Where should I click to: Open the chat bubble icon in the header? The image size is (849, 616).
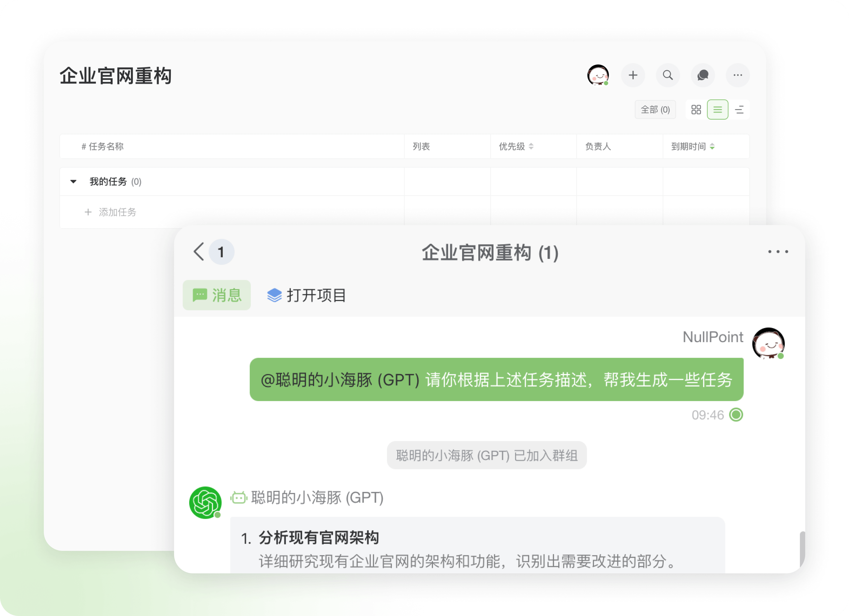click(x=703, y=75)
